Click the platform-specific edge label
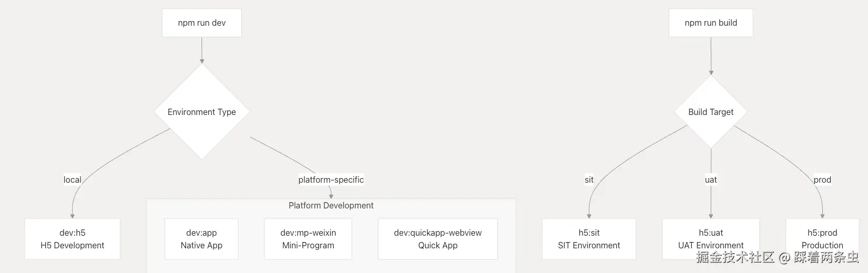The image size is (868, 273). [331, 180]
